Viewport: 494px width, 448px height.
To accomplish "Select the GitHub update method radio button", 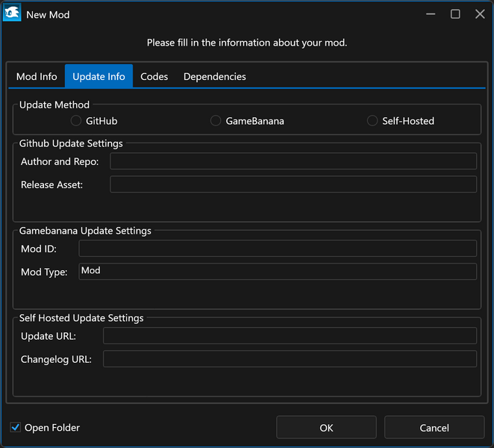I will coord(76,120).
